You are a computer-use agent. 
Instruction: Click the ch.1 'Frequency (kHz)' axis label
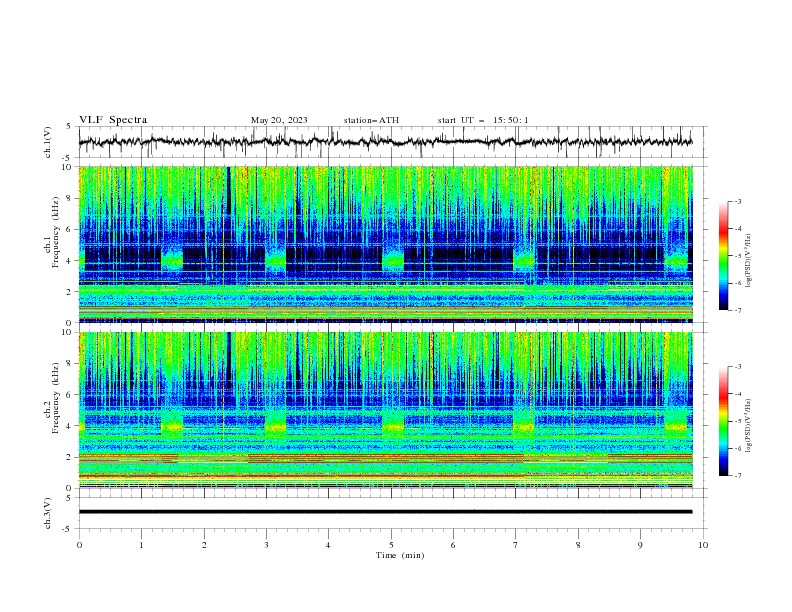56,231
